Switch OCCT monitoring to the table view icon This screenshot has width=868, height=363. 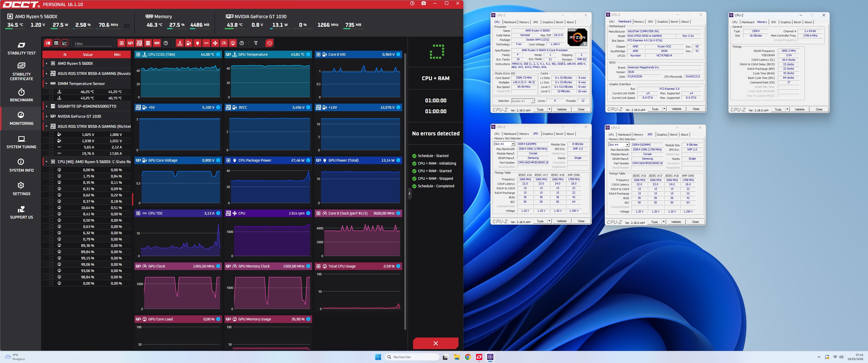(x=56, y=43)
